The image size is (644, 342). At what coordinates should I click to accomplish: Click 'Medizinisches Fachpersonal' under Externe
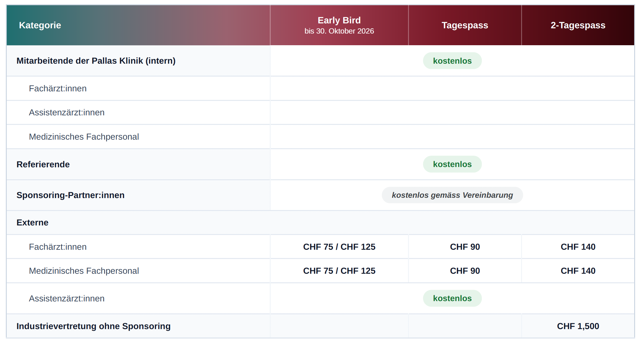pyautogui.click(x=84, y=271)
